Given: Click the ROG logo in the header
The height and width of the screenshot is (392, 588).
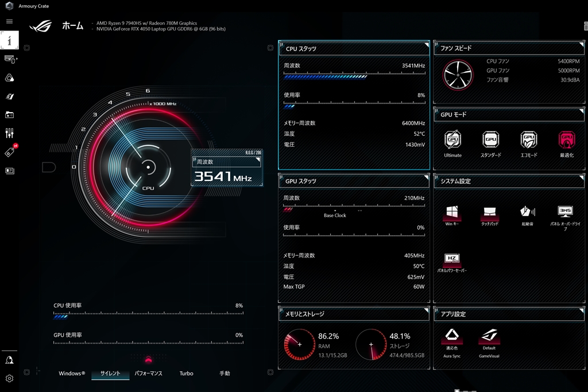Looking at the screenshot, I should (40, 25).
